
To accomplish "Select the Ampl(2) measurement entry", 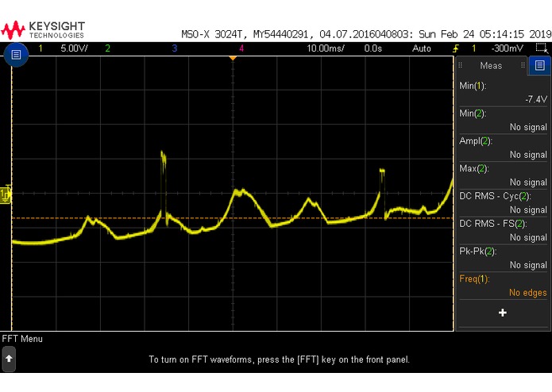I will 503,148.
